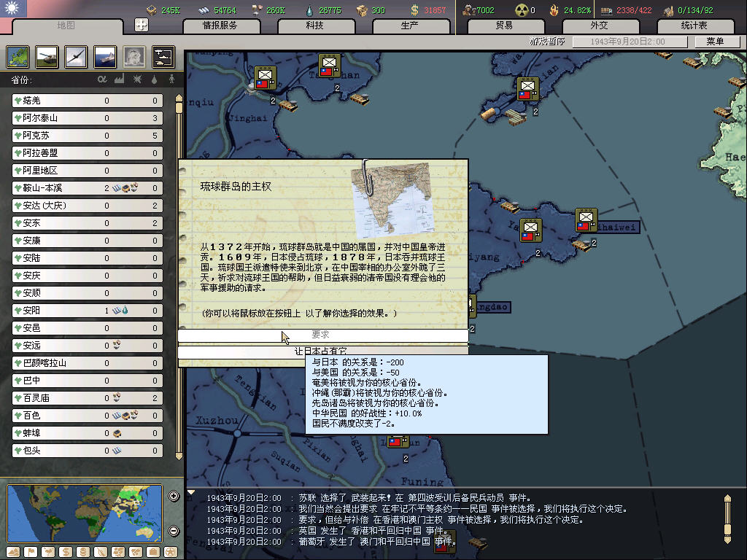Select province 包头 in the list

88,451
